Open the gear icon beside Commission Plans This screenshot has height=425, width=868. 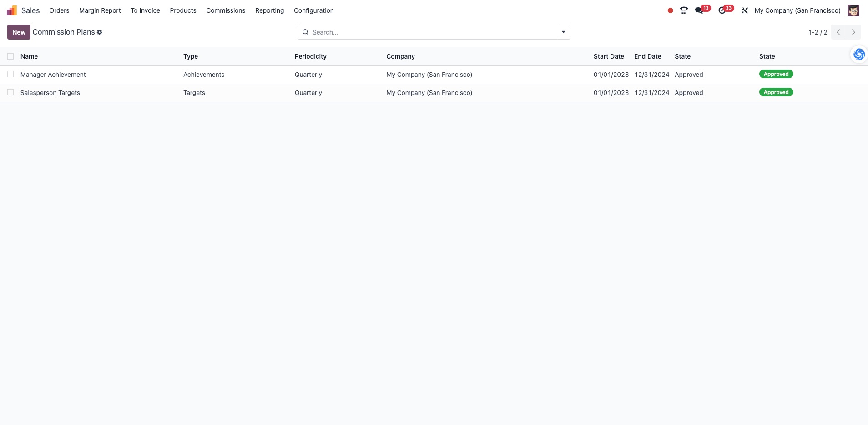point(100,32)
